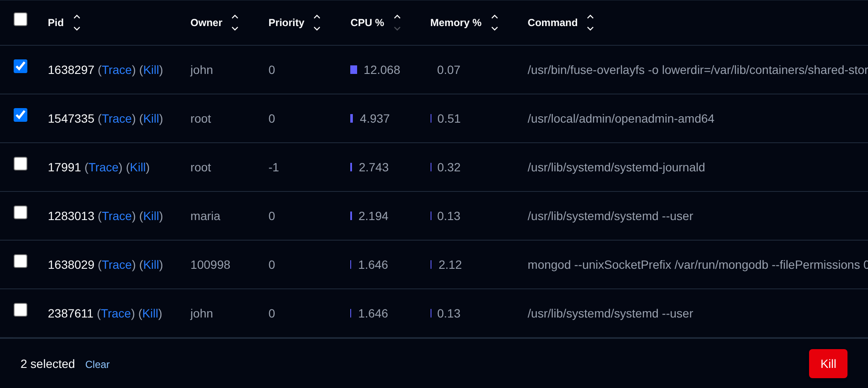Sort by Priority using the sort arrows
The height and width of the screenshot is (388, 868).
coord(317,23)
